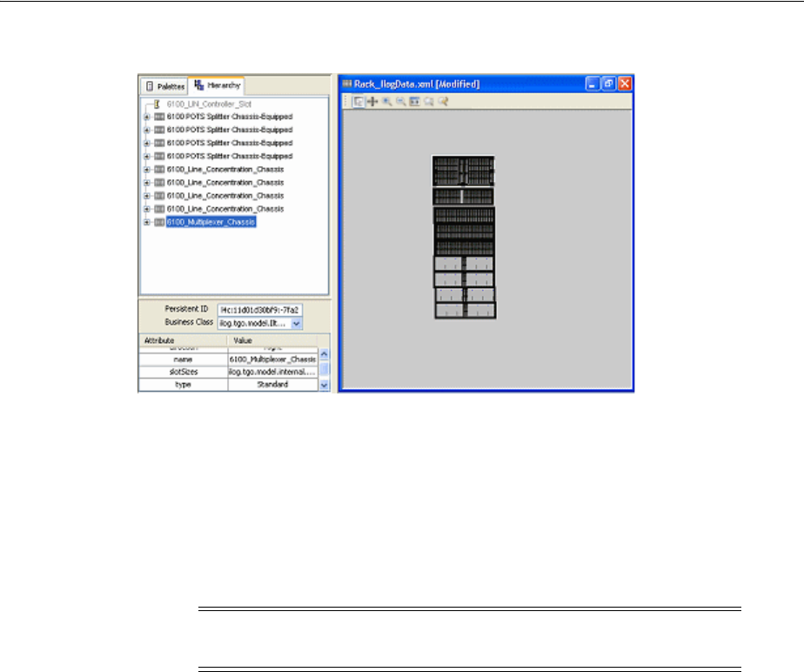Click the zoom in magnifier icon
This screenshot has height=672, width=804.
pos(387,102)
